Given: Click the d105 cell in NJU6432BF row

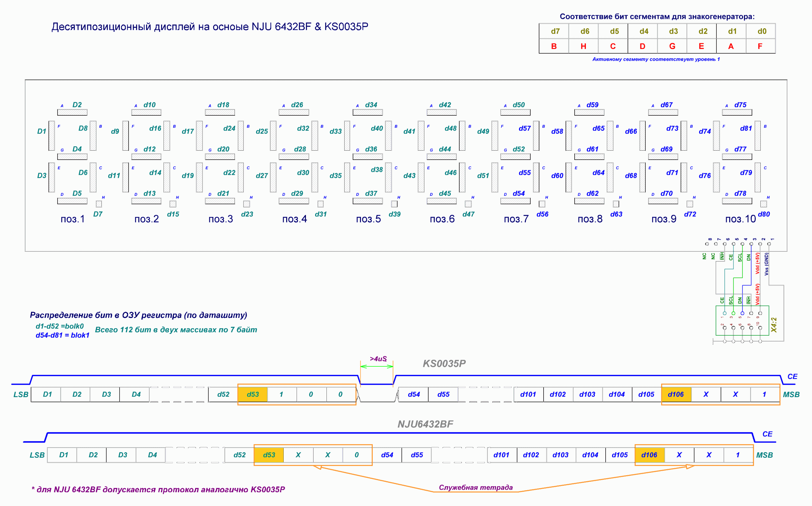Looking at the screenshot, I should (620, 455).
